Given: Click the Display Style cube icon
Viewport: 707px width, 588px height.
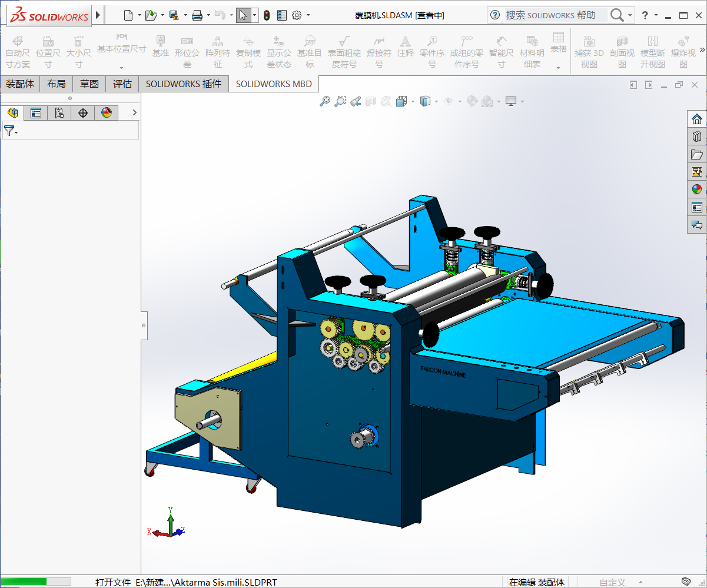Looking at the screenshot, I should [x=425, y=101].
